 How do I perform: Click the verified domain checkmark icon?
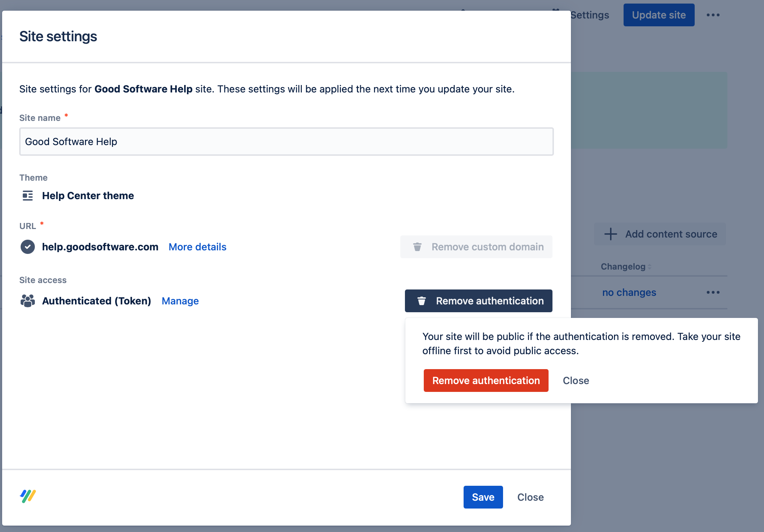coord(27,247)
